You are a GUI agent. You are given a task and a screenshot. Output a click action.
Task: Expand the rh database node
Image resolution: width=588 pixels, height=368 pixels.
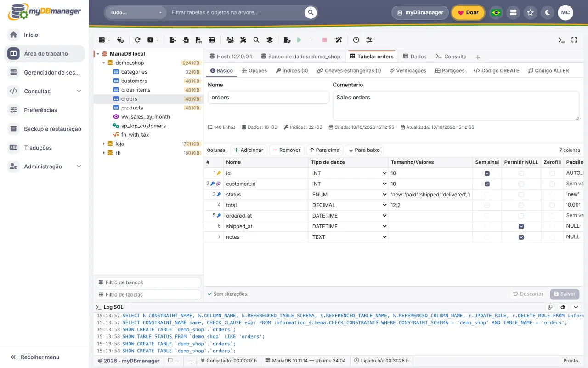pos(104,153)
